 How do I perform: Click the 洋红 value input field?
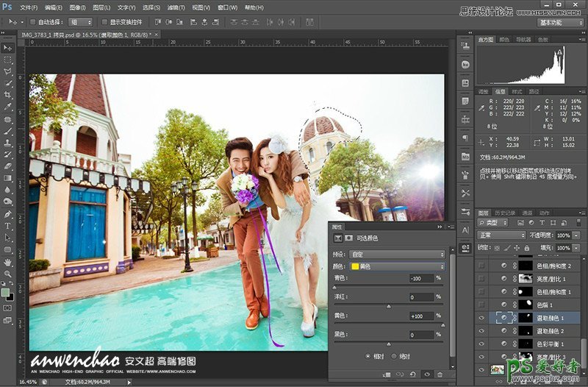coord(421,297)
